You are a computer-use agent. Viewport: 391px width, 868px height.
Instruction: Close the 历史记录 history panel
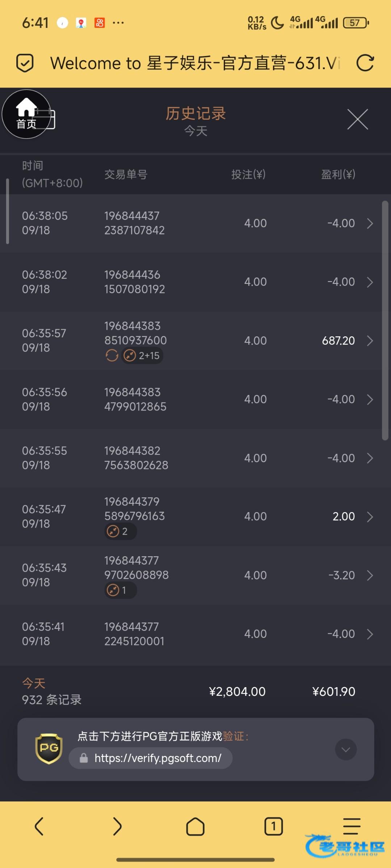(357, 119)
